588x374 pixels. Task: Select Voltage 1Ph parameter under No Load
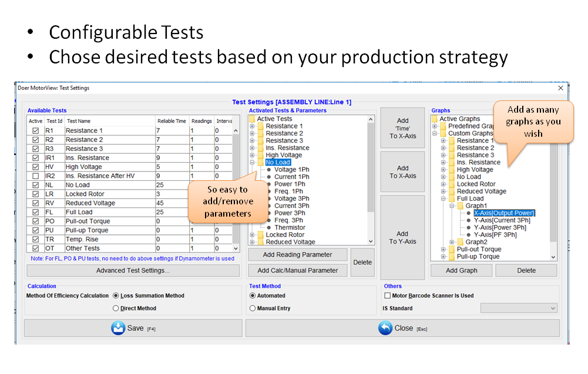pos(291,170)
